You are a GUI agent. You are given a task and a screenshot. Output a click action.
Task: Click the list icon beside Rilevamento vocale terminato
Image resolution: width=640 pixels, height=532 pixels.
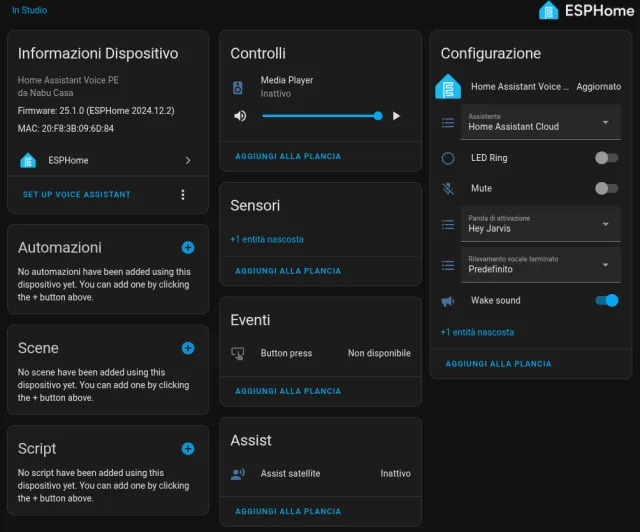(448, 265)
